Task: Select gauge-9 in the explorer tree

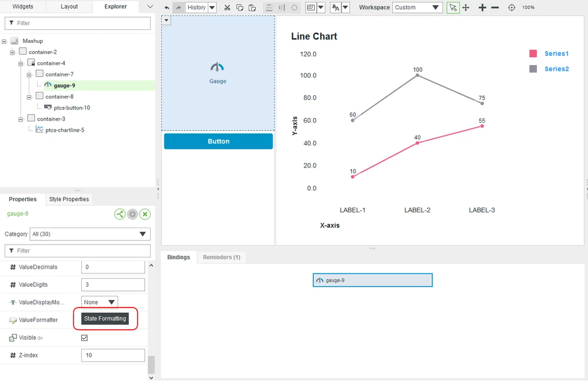Action: (64, 85)
